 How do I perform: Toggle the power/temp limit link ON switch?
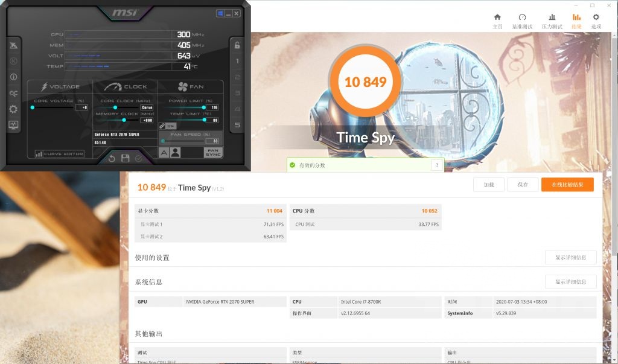[x=171, y=126]
